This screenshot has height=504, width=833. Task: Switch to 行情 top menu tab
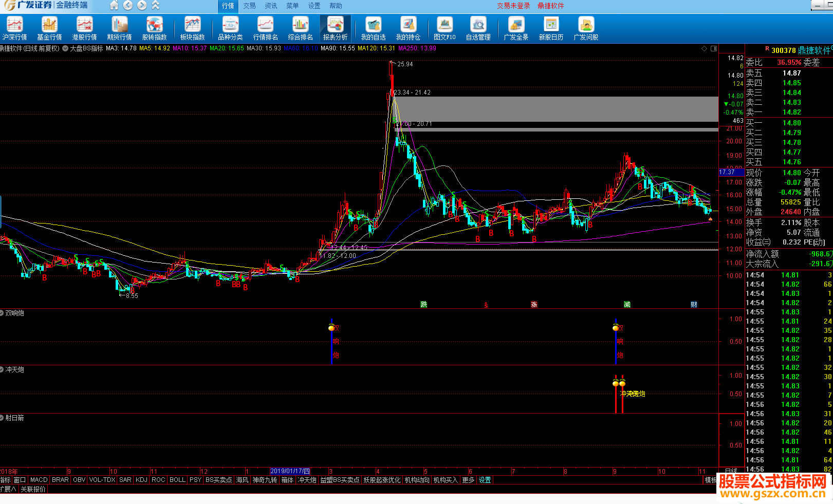tap(228, 6)
